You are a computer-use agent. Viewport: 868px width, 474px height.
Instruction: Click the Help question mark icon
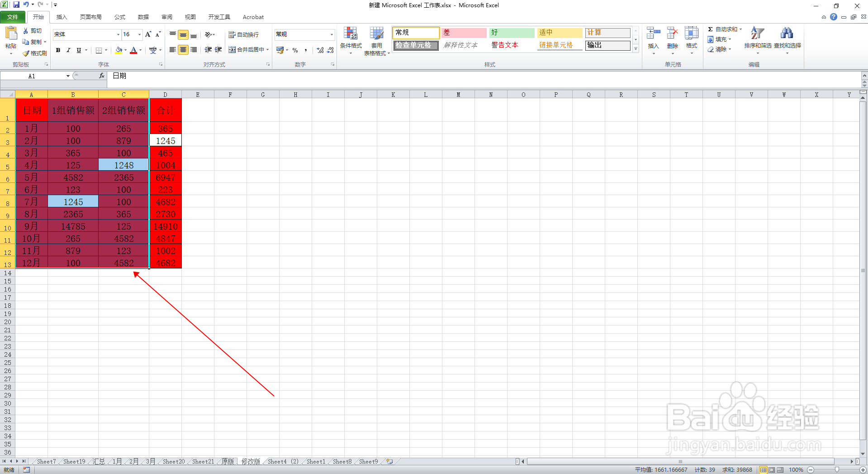(x=834, y=17)
